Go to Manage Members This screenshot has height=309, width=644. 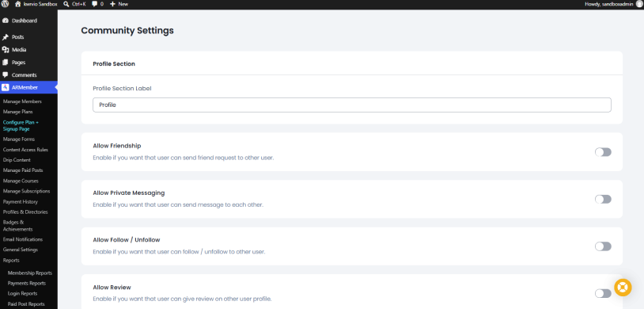coord(22,101)
